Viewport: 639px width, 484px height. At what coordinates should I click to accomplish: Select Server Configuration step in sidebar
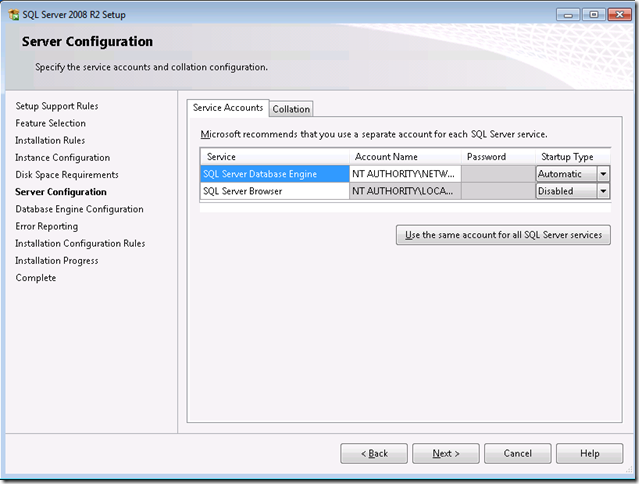click(x=61, y=192)
